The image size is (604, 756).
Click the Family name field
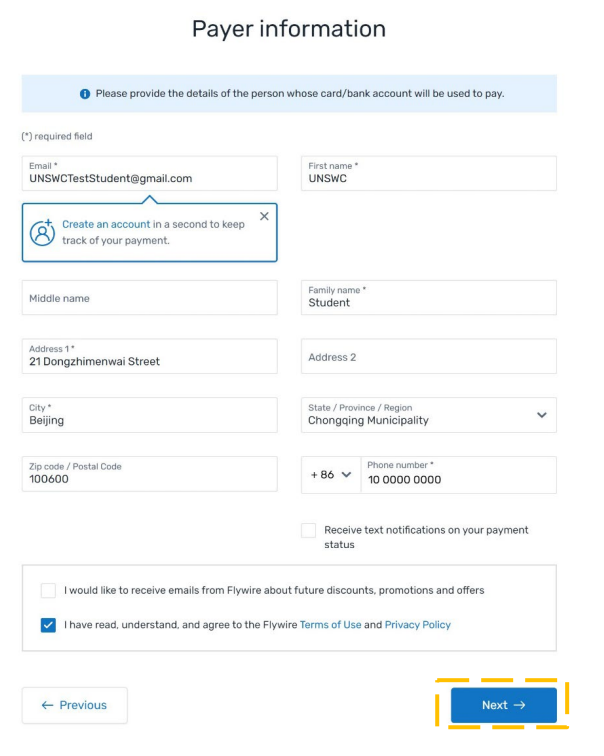[428, 298]
